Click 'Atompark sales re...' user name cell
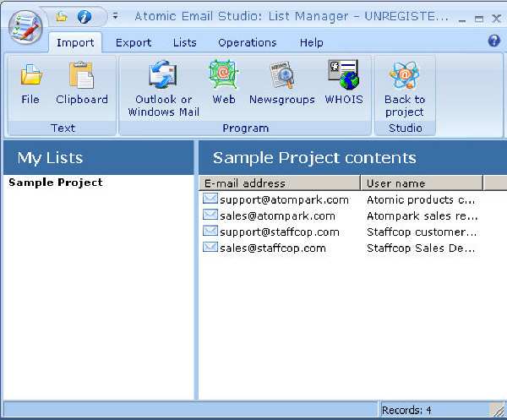Viewport: 507px width, 420px height. point(422,216)
